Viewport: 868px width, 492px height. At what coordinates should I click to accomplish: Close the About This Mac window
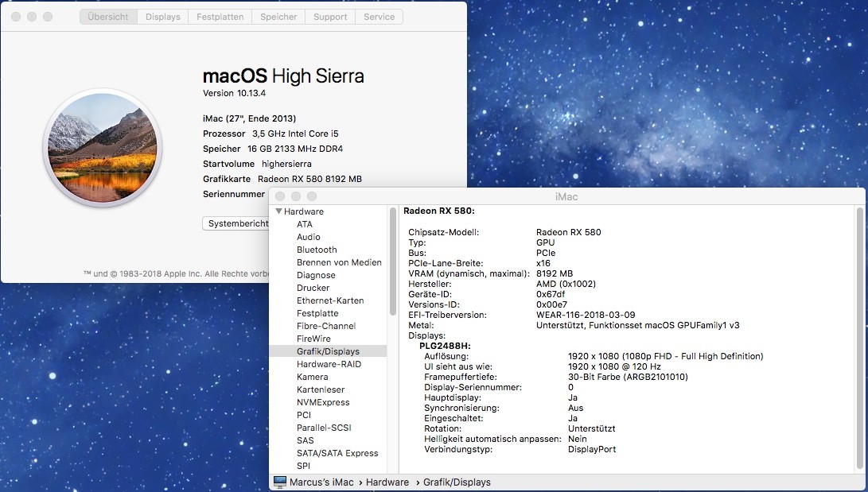pyautogui.click(x=16, y=17)
